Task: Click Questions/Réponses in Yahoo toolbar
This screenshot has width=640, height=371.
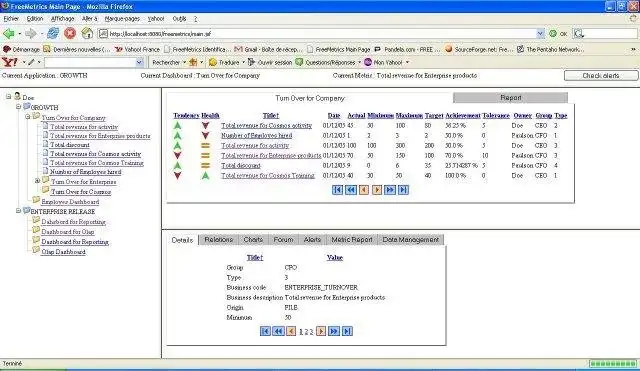Action: click(x=326, y=62)
